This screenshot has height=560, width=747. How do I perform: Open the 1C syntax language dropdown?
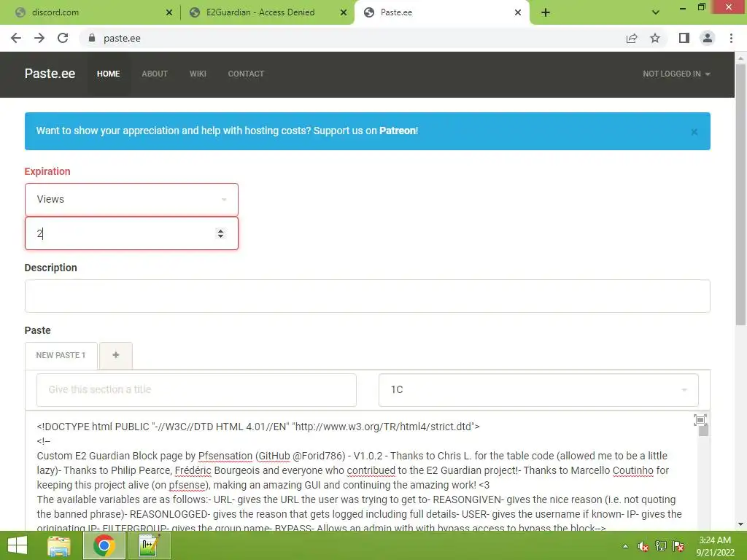pyautogui.click(x=538, y=390)
